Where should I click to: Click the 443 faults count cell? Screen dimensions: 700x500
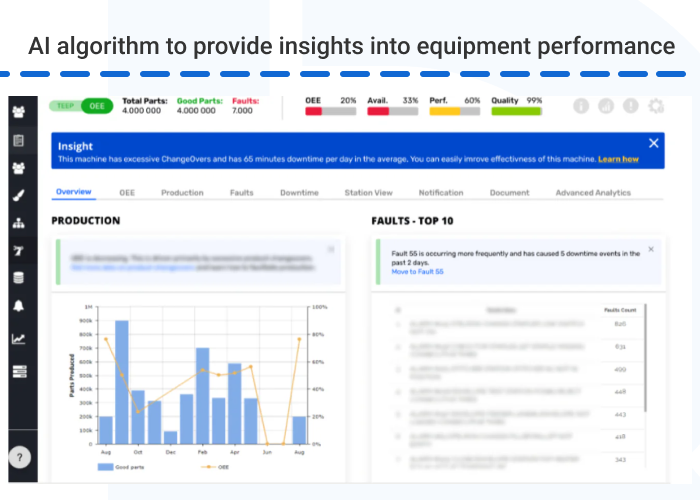[620, 415]
